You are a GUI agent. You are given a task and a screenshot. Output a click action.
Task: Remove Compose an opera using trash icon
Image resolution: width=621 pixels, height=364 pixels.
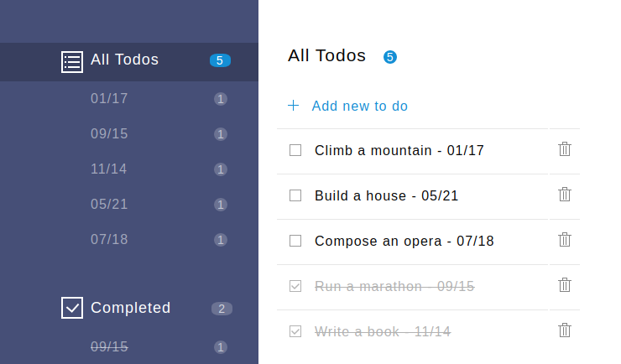tap(565, 240)
